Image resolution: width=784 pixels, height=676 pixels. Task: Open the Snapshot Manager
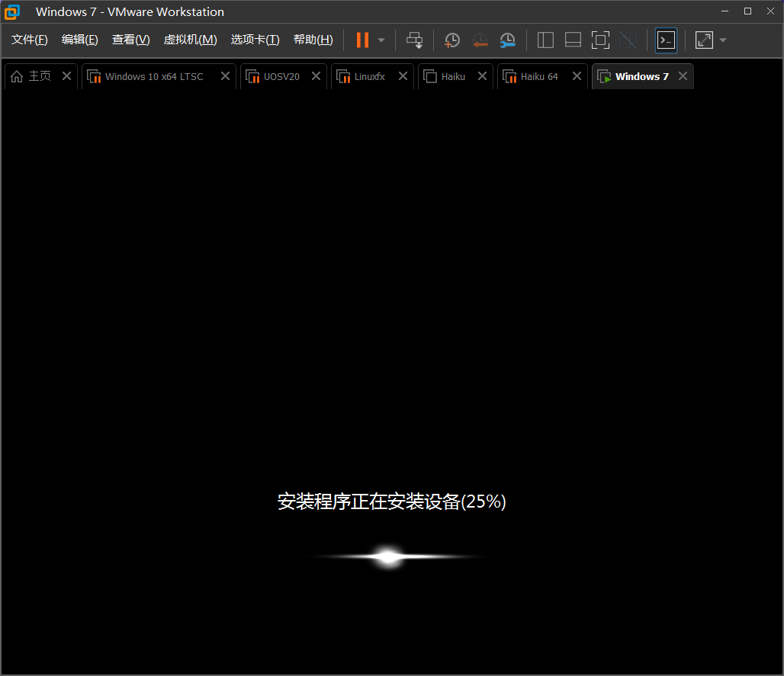tap(507, 40)
